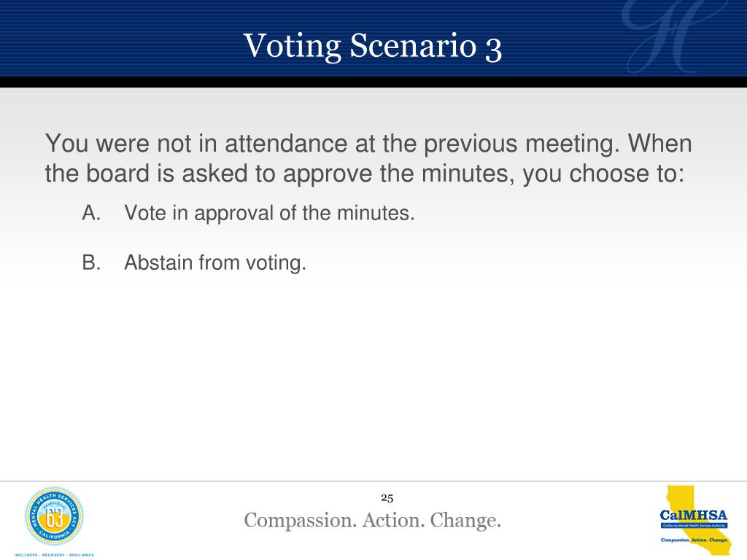Click the "Voting Scenario 3" slide title
The image size is (747, 560).
point(373,46)
